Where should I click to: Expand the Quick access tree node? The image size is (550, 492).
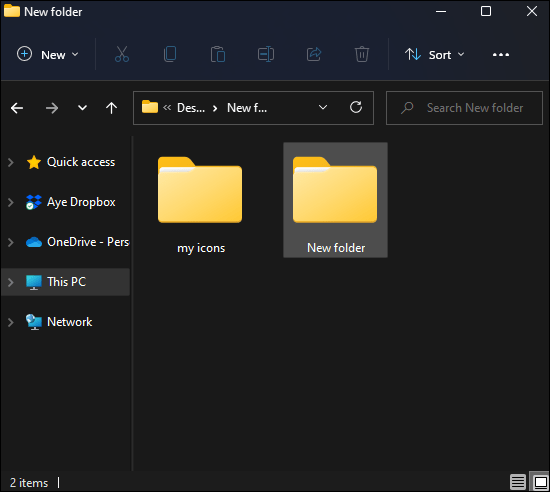click(x=11, y=162)
